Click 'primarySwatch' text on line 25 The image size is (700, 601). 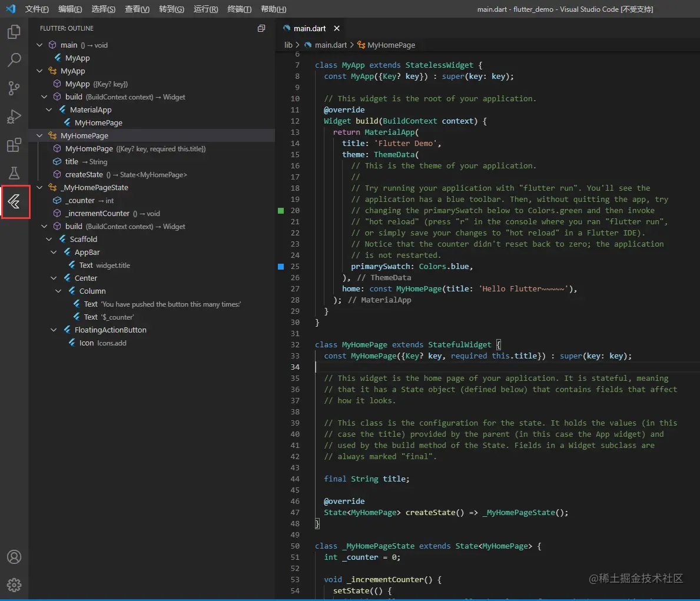click(380, 267)
